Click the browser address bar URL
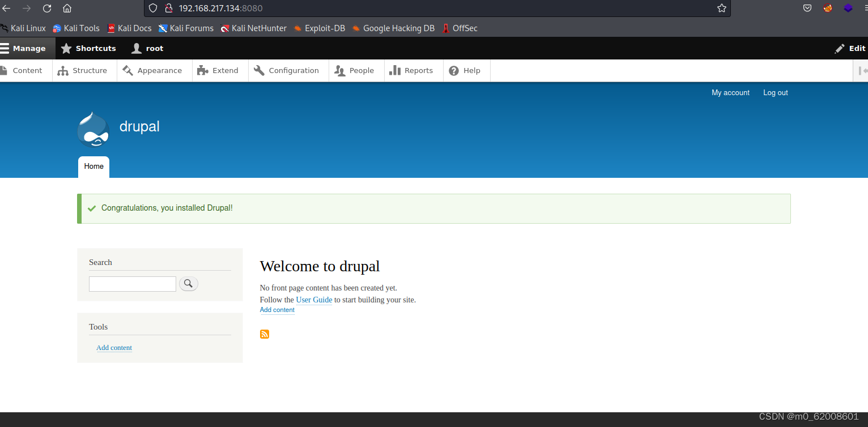The height and width of the screenshot is (427, 868). [x=220, y=8]
